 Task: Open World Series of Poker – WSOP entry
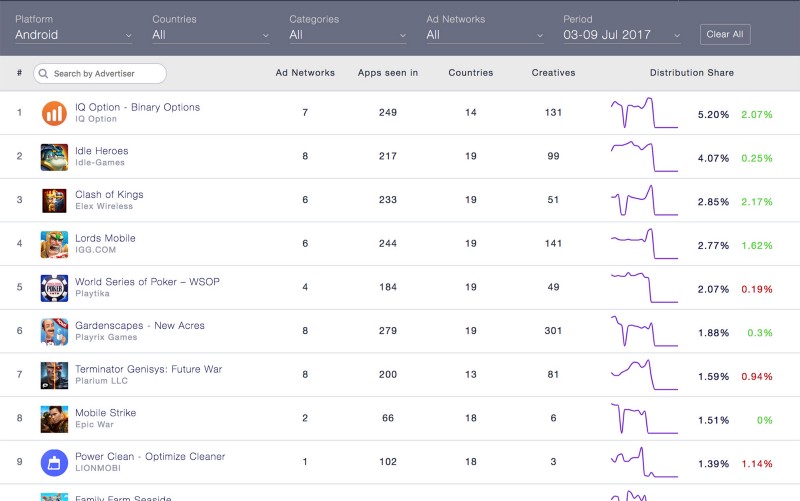point(147,282)
